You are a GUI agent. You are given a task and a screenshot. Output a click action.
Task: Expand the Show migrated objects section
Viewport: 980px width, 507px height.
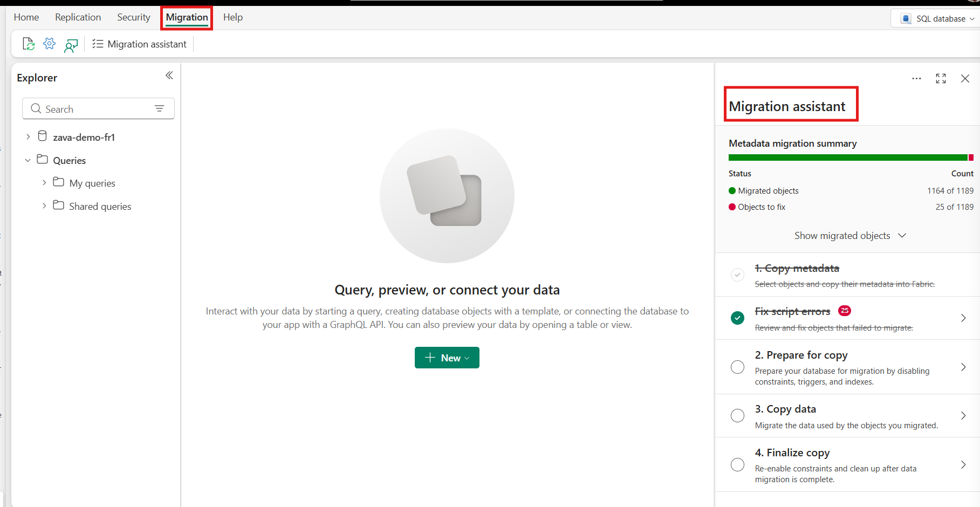(x=849, y=235)
